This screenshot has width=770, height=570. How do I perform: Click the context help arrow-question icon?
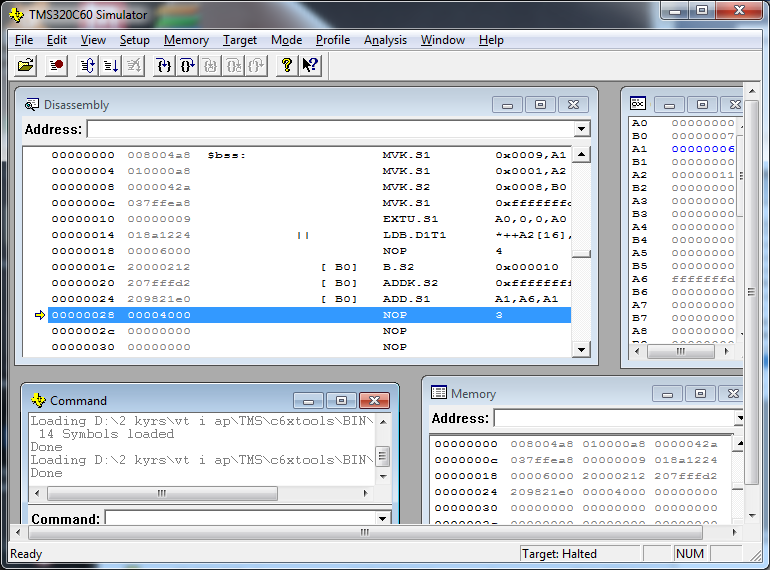click(x=310, y=65)
